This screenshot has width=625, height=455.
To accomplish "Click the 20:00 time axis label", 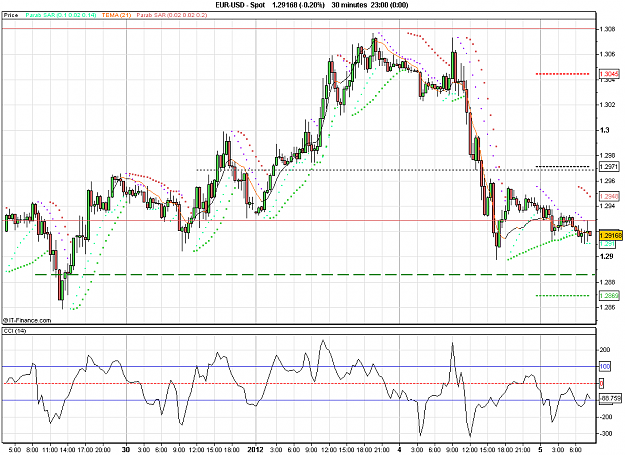I will (103, 450).
